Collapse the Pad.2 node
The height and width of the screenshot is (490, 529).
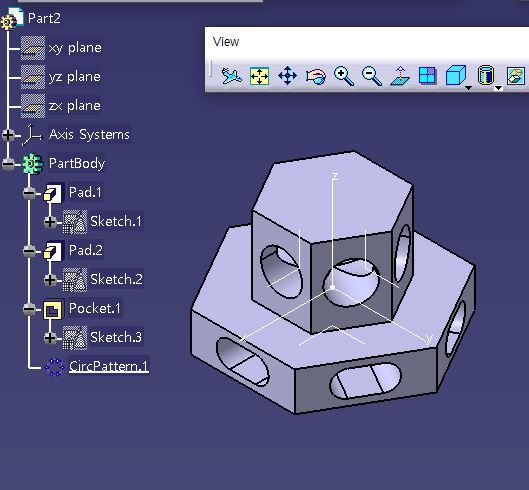[x=29, y=251]
